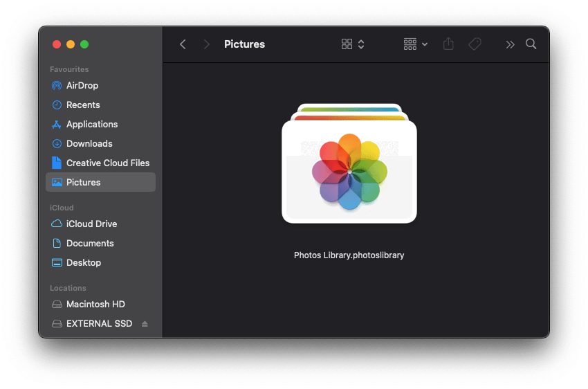Expand the group-by options dropdown
The image size is (588, 389).
(x=415, y=44)
